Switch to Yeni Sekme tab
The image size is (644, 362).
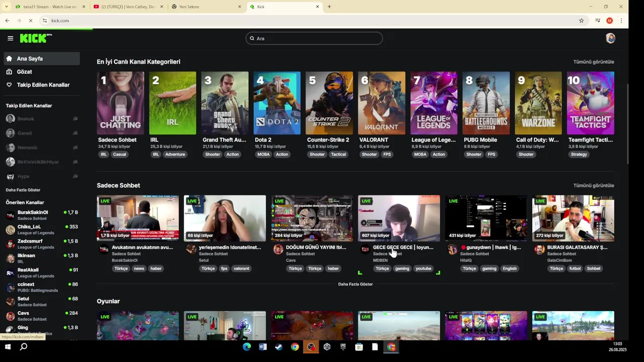[206, 7]
